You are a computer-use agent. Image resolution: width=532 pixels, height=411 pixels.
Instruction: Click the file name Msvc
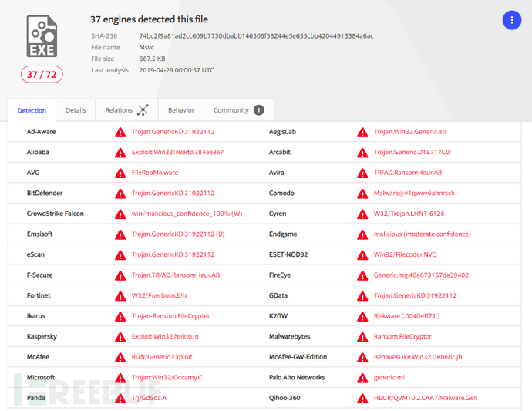(146, 48)
